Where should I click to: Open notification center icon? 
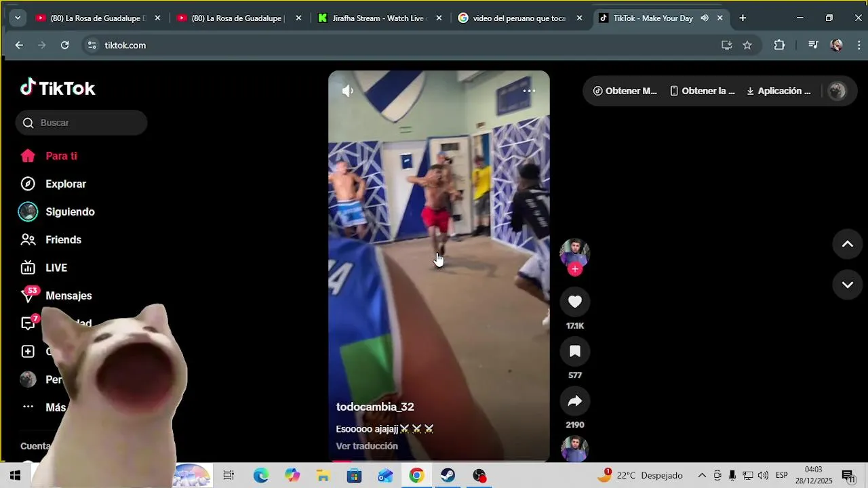848,476
